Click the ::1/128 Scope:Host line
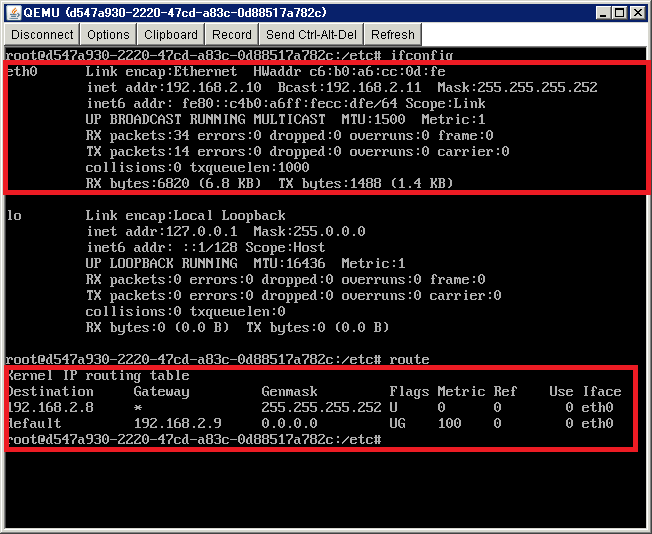 (x=205, y=247)
